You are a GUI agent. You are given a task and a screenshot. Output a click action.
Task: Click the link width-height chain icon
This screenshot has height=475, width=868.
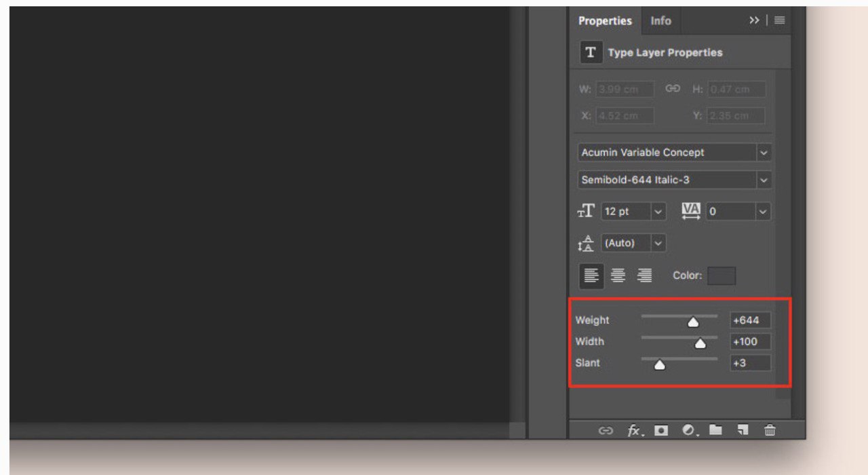coord(673,89)
